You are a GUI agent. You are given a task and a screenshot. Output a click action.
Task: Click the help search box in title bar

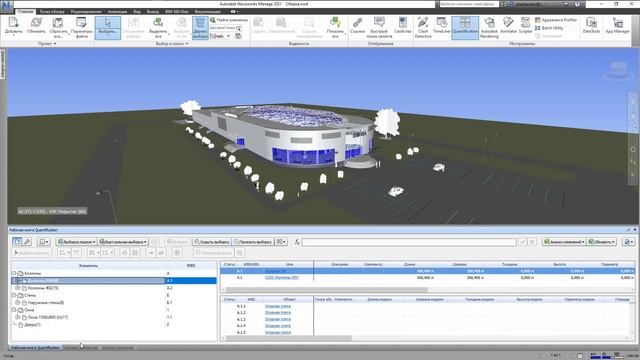click(x=469, y=4)
